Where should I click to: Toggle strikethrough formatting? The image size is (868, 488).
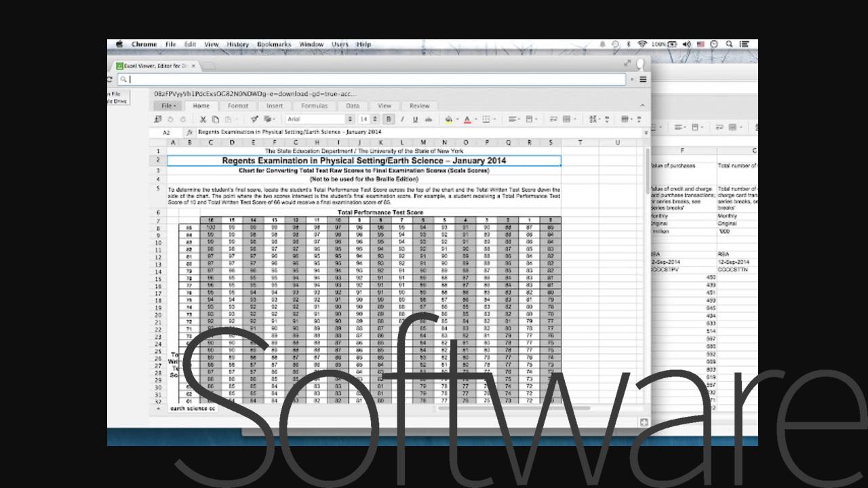tap(429, 119)
